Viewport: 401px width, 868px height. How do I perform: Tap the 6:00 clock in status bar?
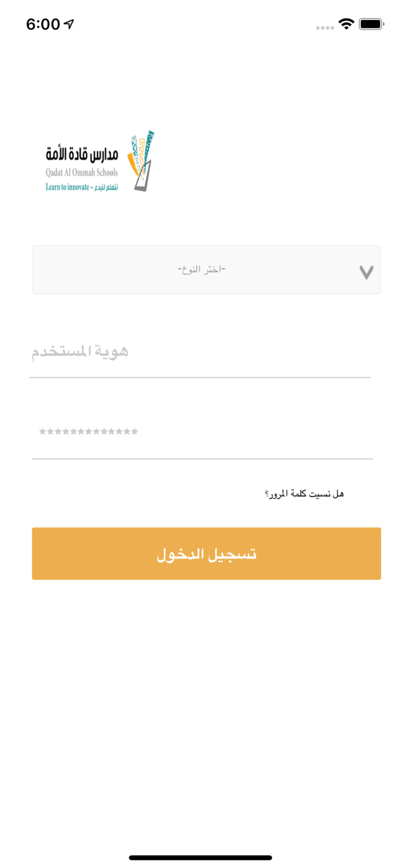pos(43,24)
